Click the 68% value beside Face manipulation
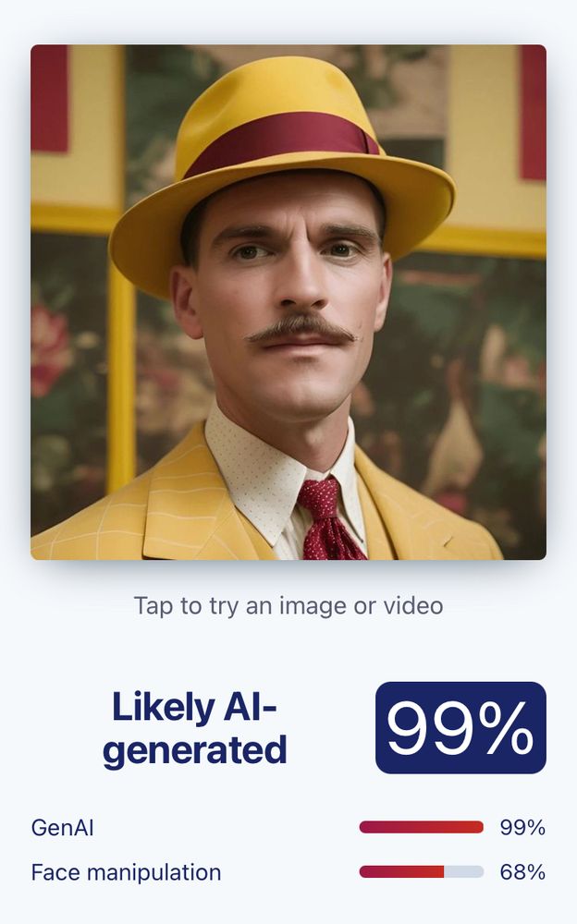This screenshot has width=577, height=924. (522, 872)
